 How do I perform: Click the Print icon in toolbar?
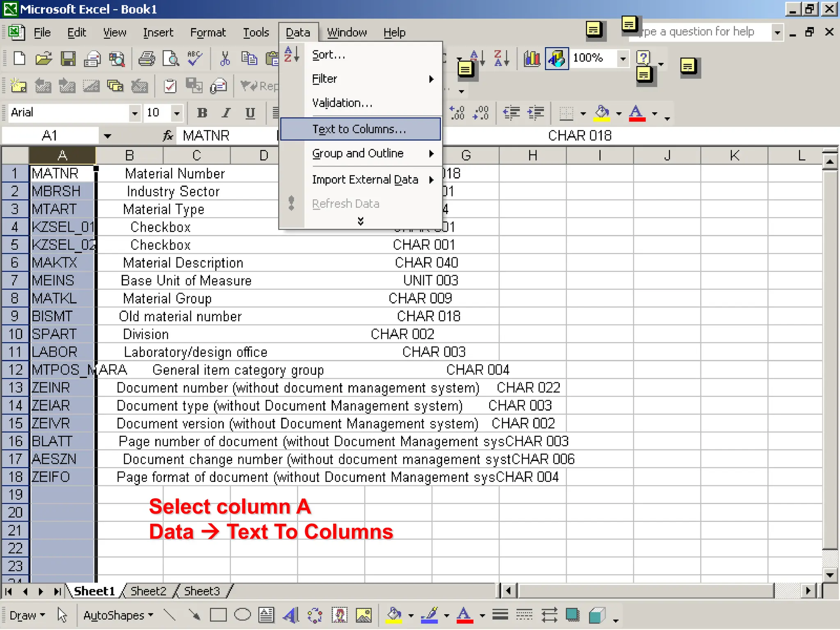(146, 59)
